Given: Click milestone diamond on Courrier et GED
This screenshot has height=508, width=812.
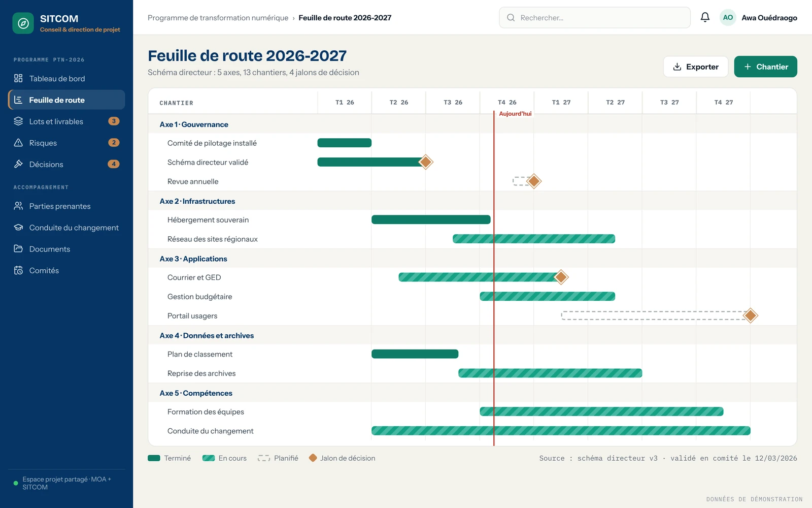Looking at the screenshot, I should (561, 277).
